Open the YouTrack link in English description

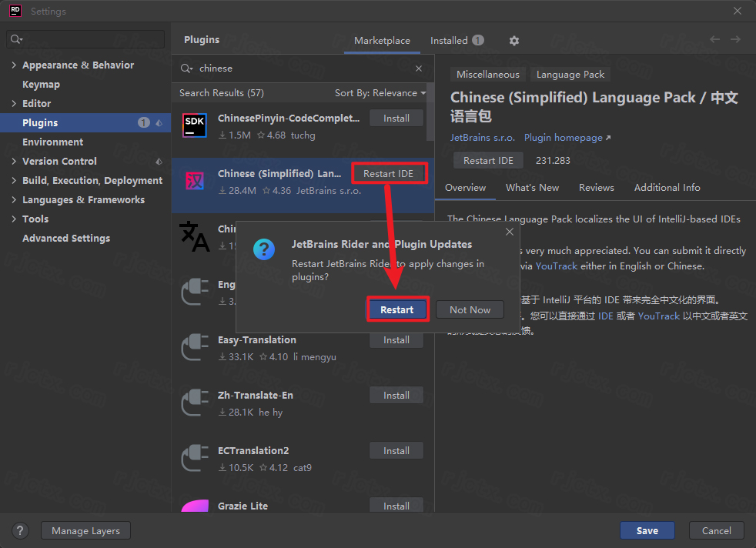tap(557, 266)
